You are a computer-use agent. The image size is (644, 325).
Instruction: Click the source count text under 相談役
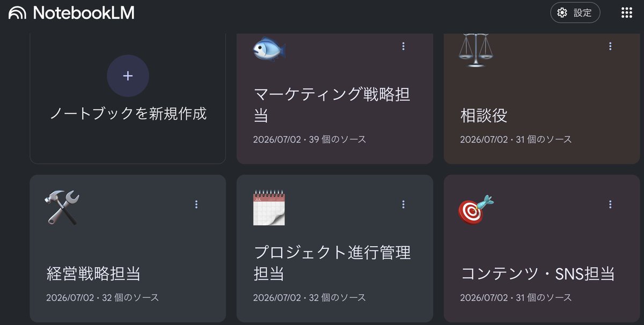click(x=516, y=139)
